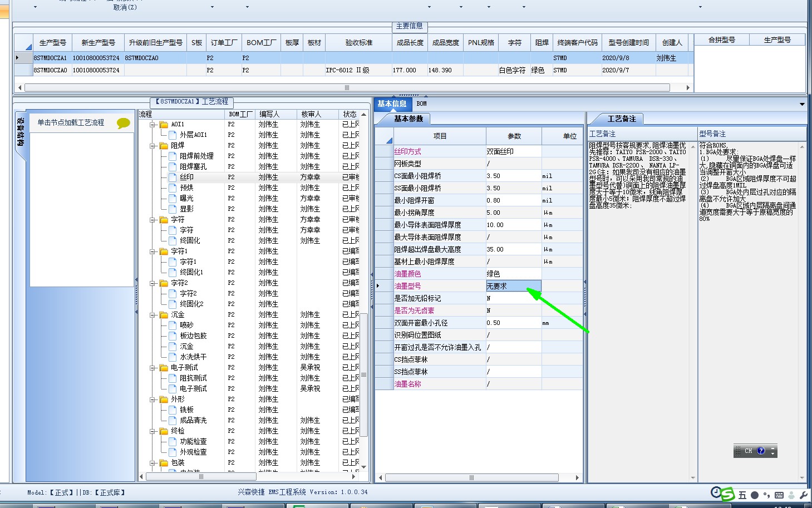Viewport: 812px width, 508px height.
Task: Switch to the 基本信息 tab
Action: tap(392, 103)
